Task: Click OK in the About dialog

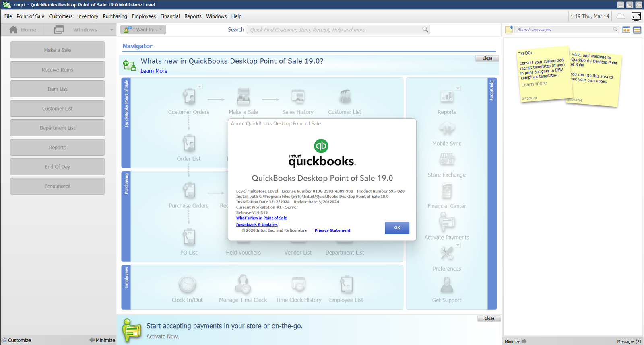Action: (x=397, y=228)
